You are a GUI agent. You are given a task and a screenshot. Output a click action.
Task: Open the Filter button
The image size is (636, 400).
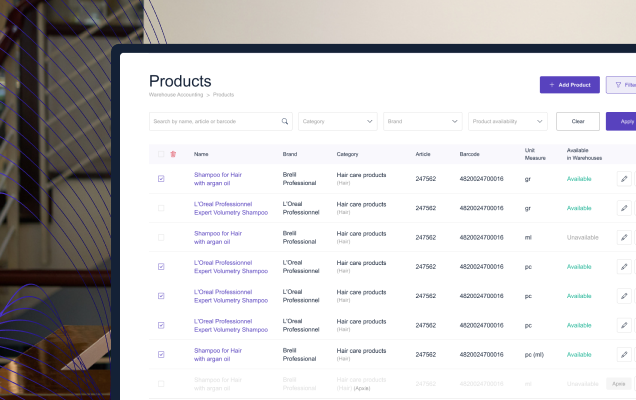(x=621, y=85)
